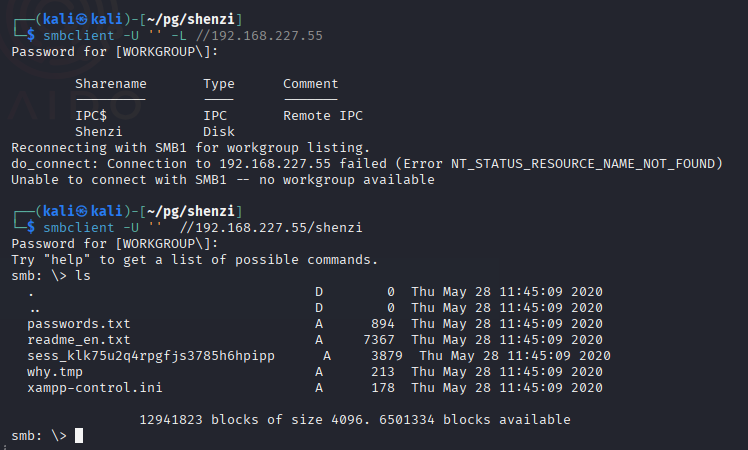Click the Comment column header
This screenshot has height=450, width=748.
click(x=311, y=84)
